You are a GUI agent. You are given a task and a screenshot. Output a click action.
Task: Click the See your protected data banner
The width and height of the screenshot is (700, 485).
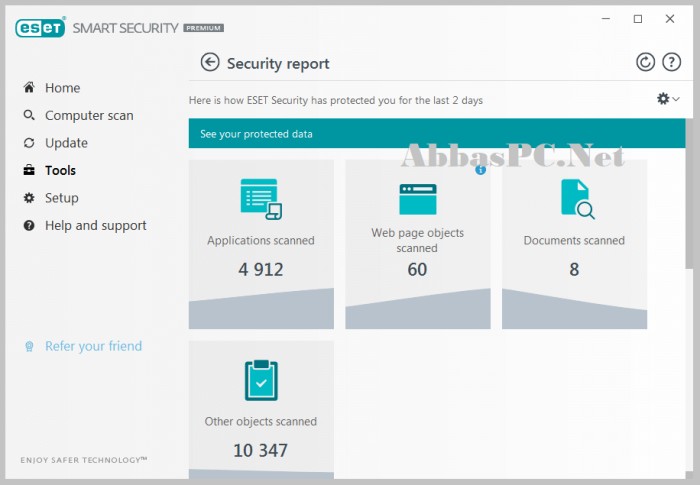437,134
